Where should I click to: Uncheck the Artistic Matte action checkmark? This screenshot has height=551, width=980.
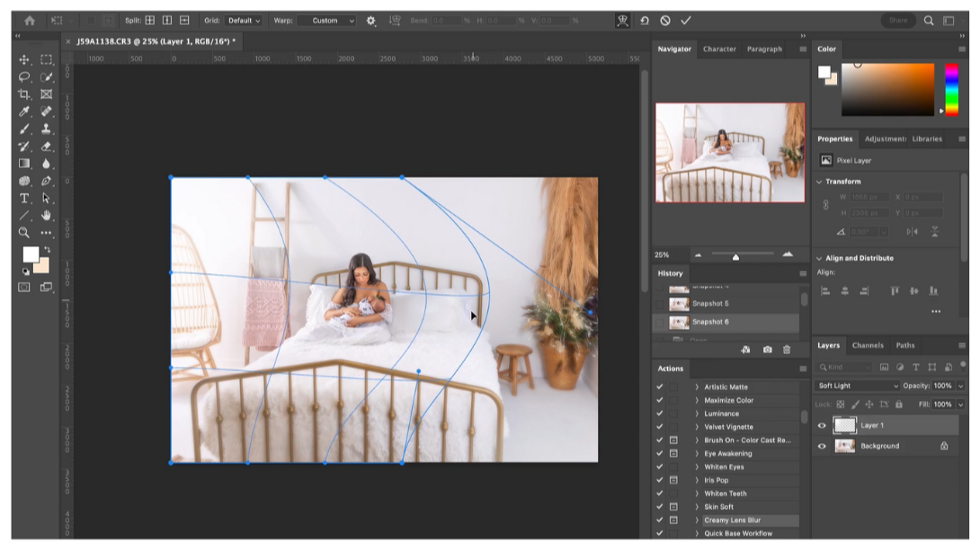tap(660, 387)
